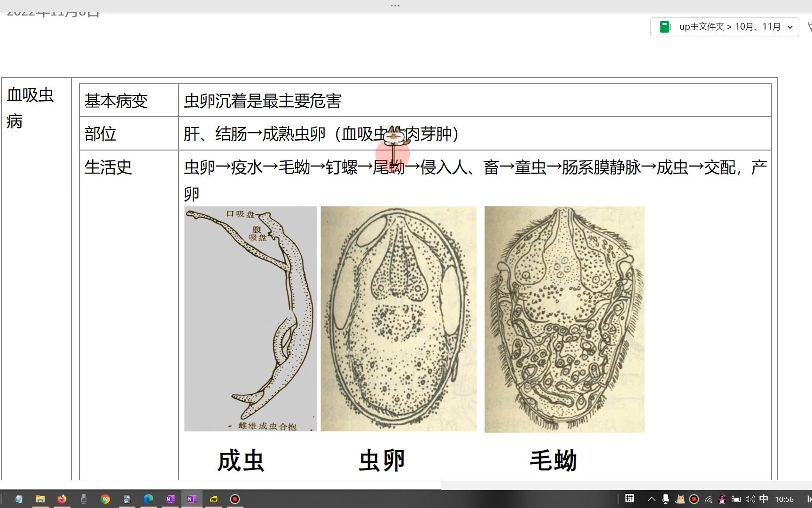
Task: Click the 拼 input method indicator
Action: [x=630, y=499]
